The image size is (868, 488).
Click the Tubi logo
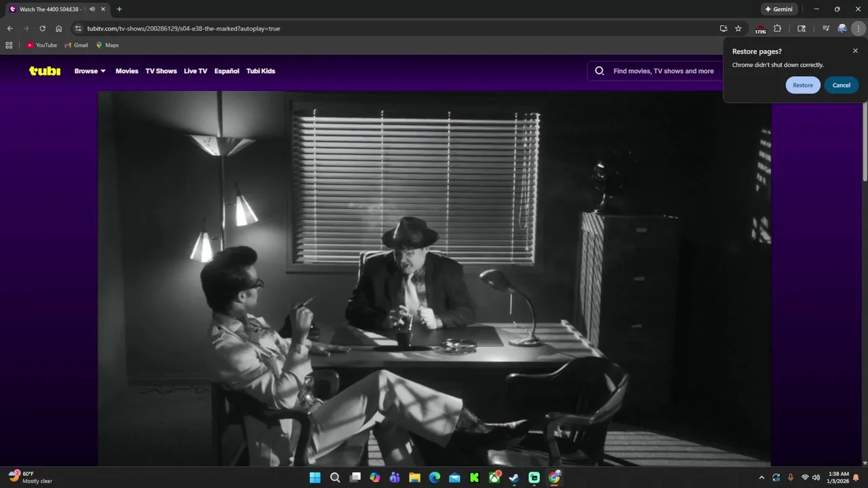(45, 71)
